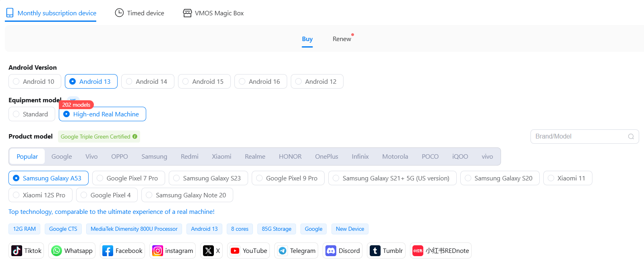The image size is (644, 265).
Task: Click the Whatsapp app icon
Action: point(56,251)
